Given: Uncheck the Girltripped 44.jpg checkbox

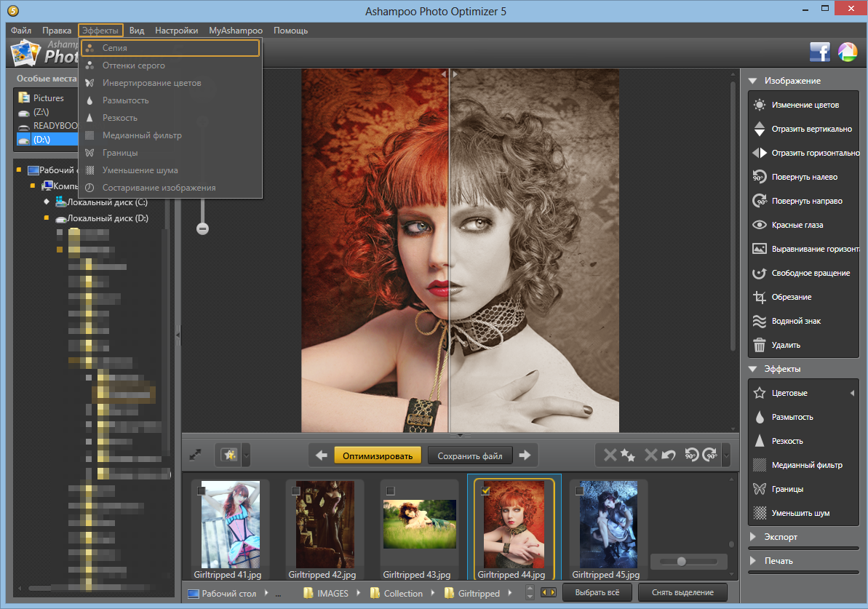Looking at the screenshot, I should coord(485,491).
